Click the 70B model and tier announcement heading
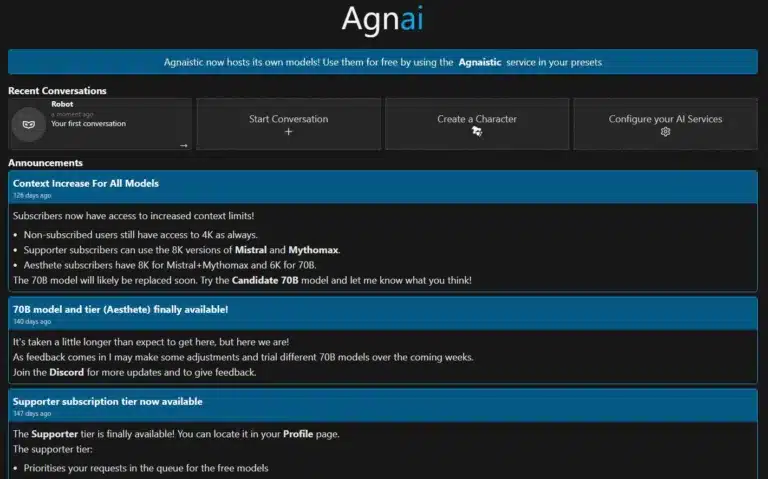The width and height of the screenshot is (768, 479). [x=120, y=310]
